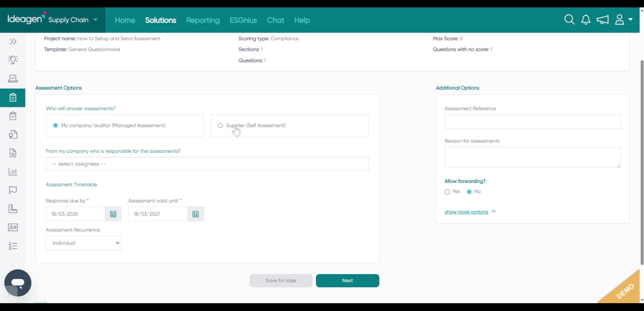Open the clipboard with checkmark sidebar icon
The height and width of the screenshot is (311, 644).
point(13,116)
